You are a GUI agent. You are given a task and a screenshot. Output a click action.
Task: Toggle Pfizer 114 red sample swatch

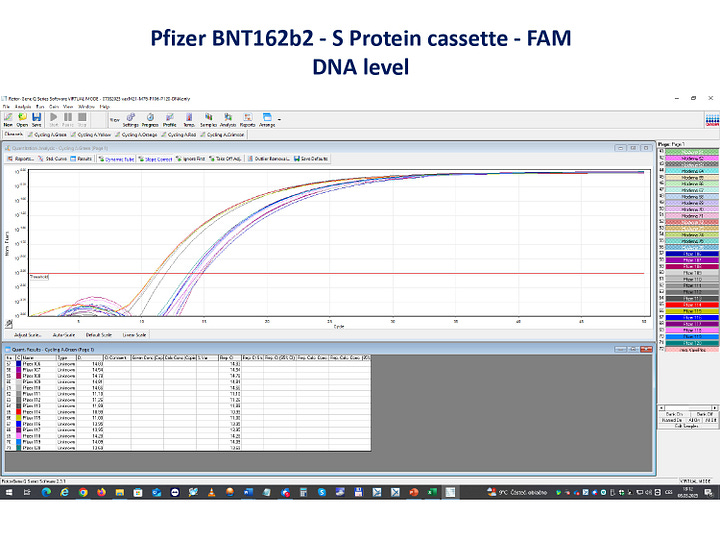(x=692, y=304)
